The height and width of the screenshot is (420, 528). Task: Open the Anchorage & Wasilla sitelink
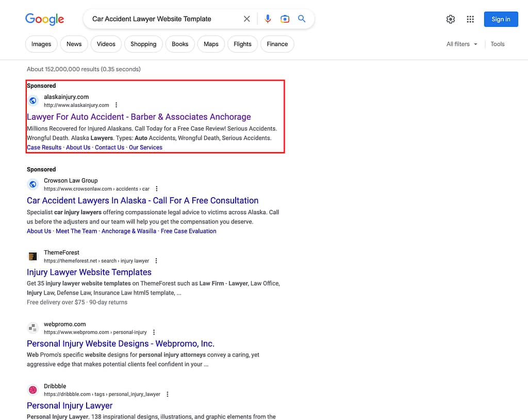(129, 231)
